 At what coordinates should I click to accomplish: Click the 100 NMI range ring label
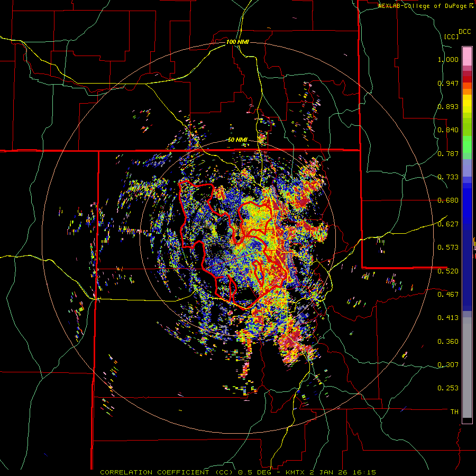point(237,42)
